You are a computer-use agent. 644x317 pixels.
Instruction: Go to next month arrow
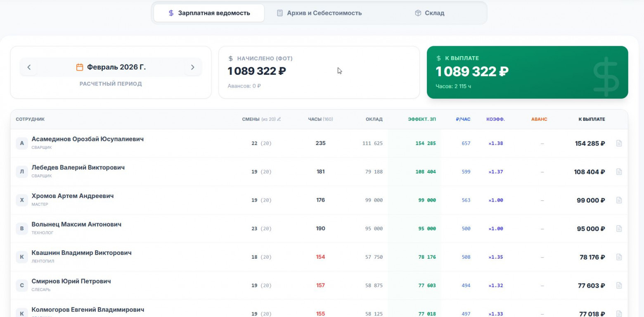192,67
